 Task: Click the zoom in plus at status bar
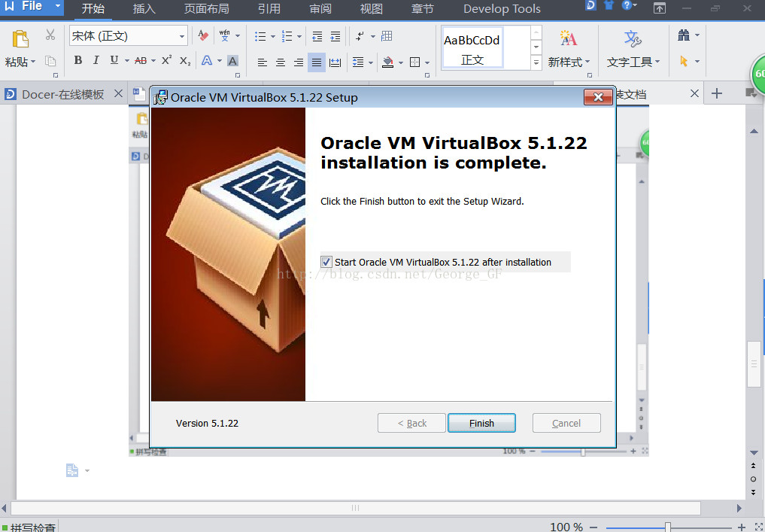742,527
